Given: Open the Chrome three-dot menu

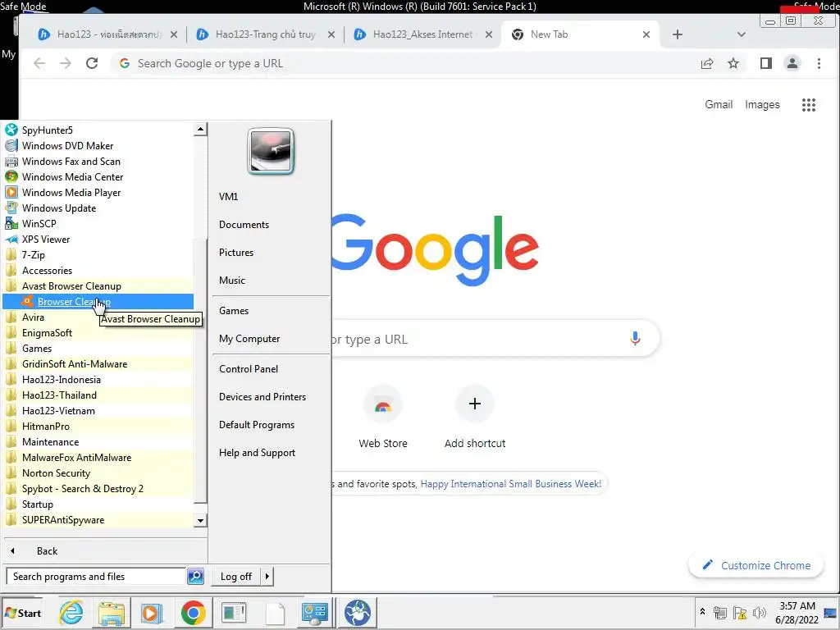Looking at the screenshot, I should 819,63.
